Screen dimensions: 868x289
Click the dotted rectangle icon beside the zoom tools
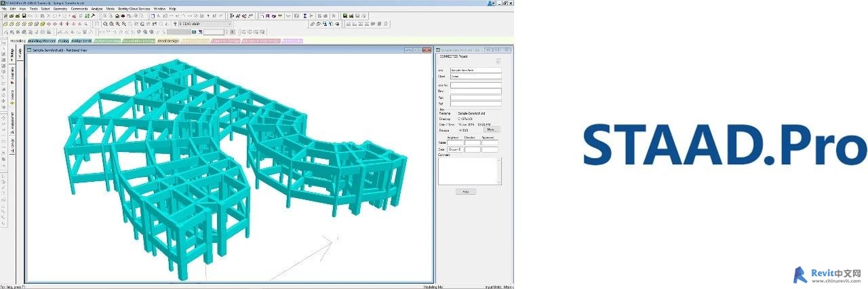click(97, 24)
